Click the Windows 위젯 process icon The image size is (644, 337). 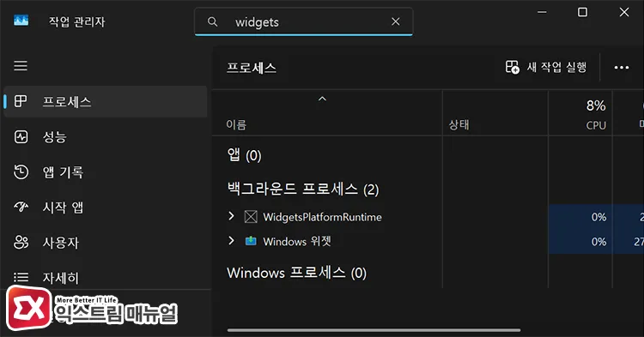coord(251,241)
